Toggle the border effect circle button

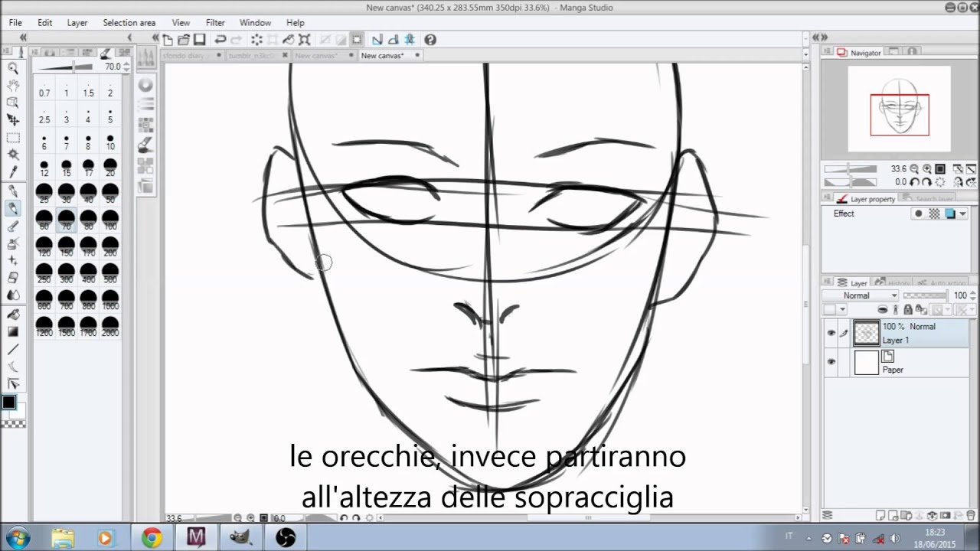pos(919,214)
